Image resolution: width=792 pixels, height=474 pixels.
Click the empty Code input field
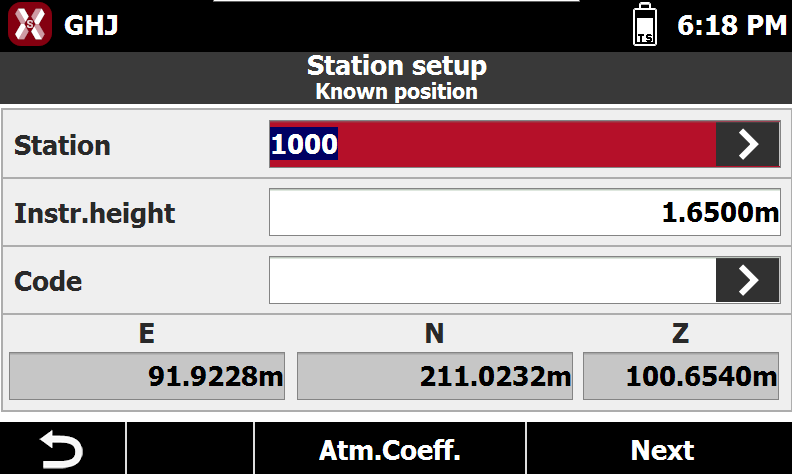[492, 280]
